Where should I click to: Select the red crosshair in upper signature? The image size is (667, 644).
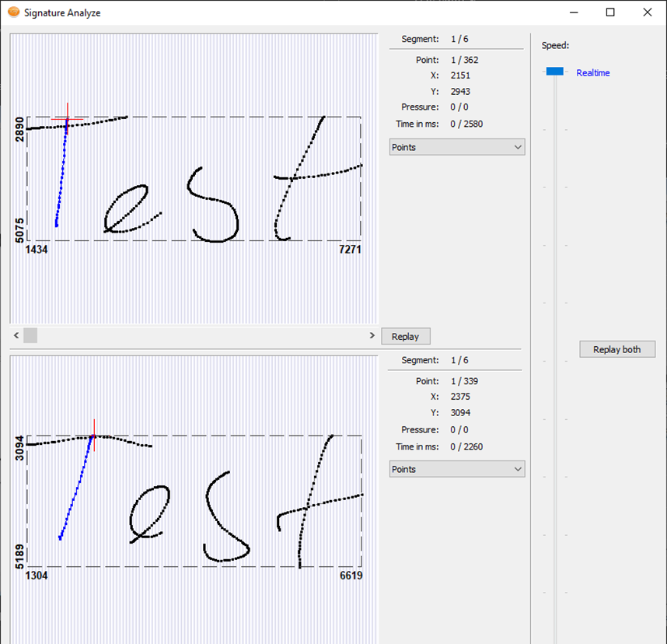click(x=68, y=118)
